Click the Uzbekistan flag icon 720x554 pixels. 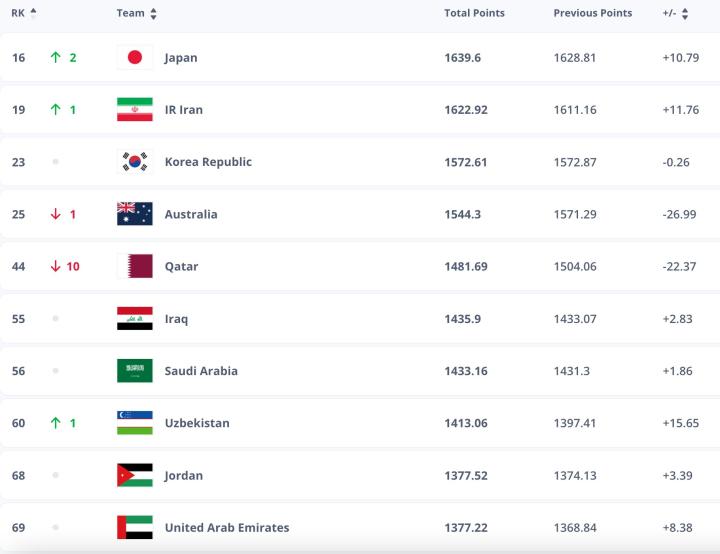pyautogui.click(x=134, y=423)
